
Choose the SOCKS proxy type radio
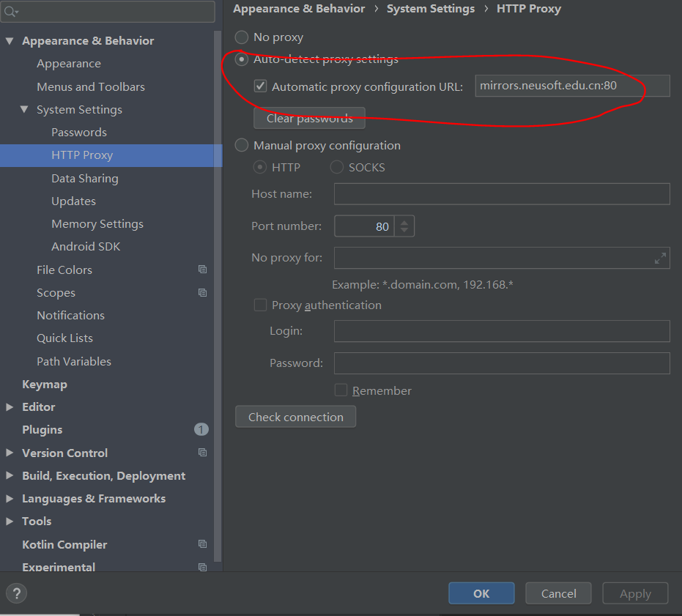[337, 167]
